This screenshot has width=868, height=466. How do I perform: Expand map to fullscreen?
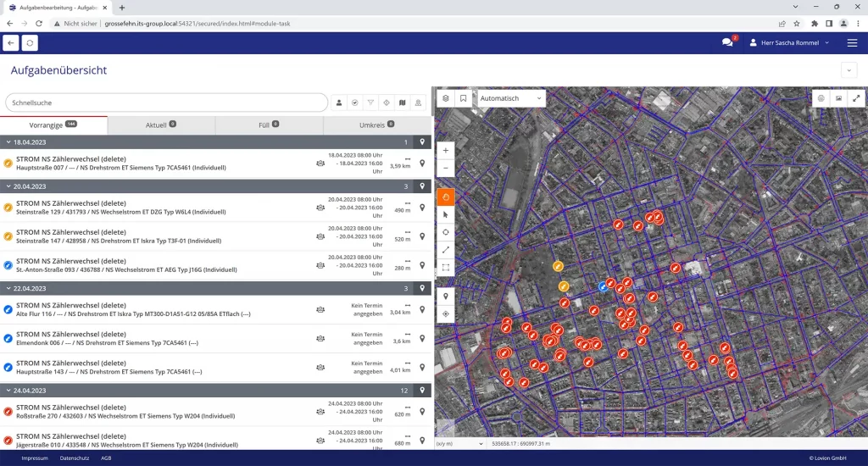(855, 98)
